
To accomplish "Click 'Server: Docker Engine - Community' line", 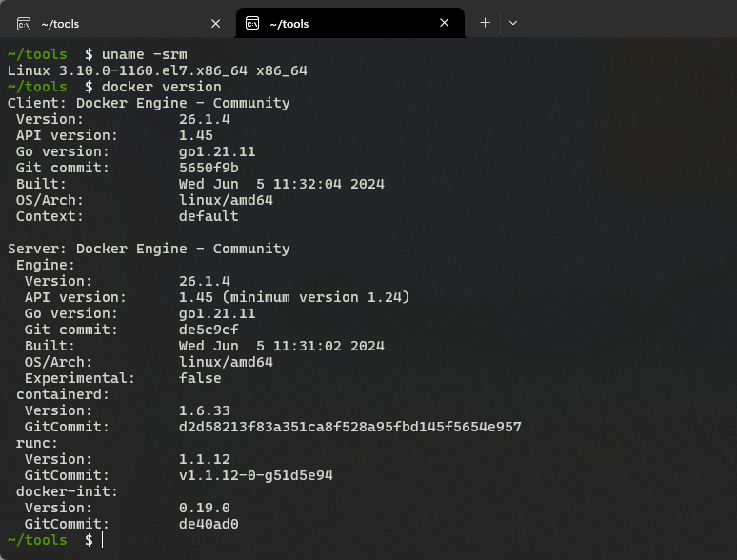I will point(149,249).
